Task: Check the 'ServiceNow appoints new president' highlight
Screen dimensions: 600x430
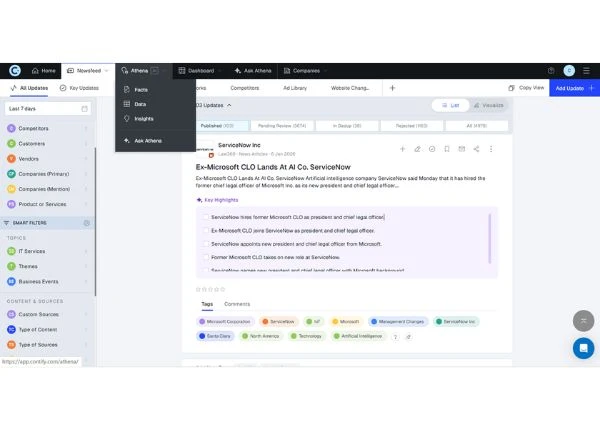Action: (x=206, y=244)
